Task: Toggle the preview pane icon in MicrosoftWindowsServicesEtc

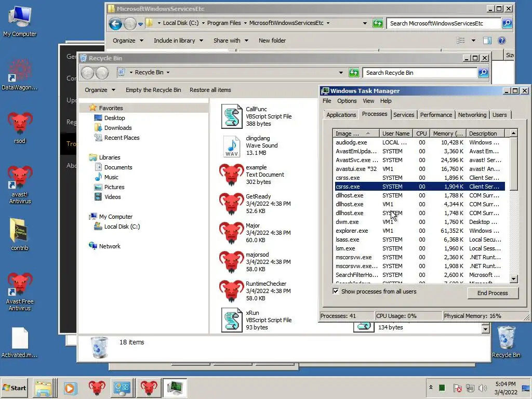Action: pyautogui.click(x=487, y=41)
